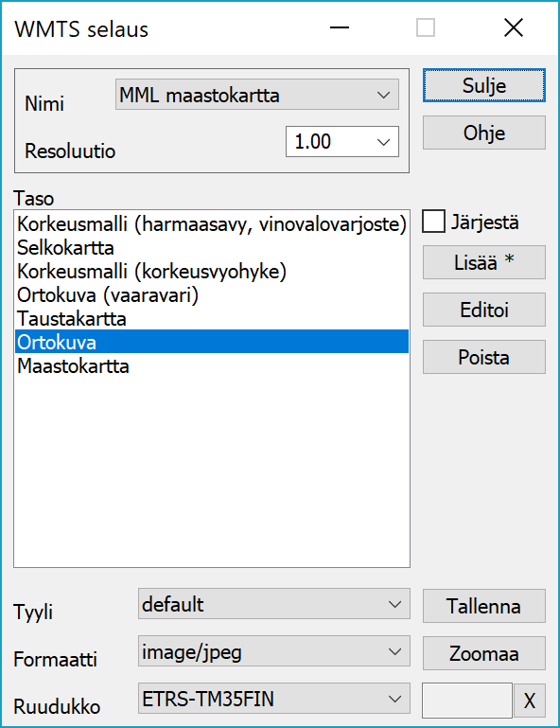Click the Lisää * button

pos(484,262)
